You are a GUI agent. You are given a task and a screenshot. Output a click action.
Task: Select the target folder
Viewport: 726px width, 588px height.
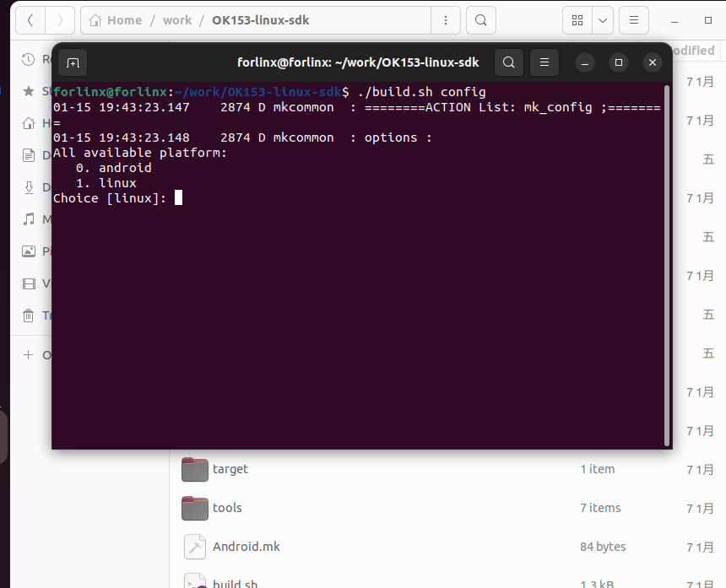[230, 469]
